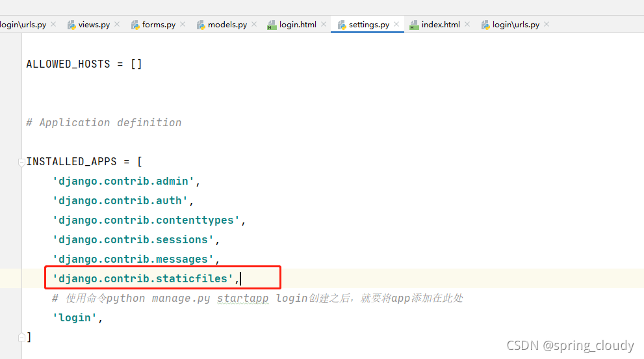Click 'django.contrib.sessions' entry
644x359 pixels.
tap(136, 240)
